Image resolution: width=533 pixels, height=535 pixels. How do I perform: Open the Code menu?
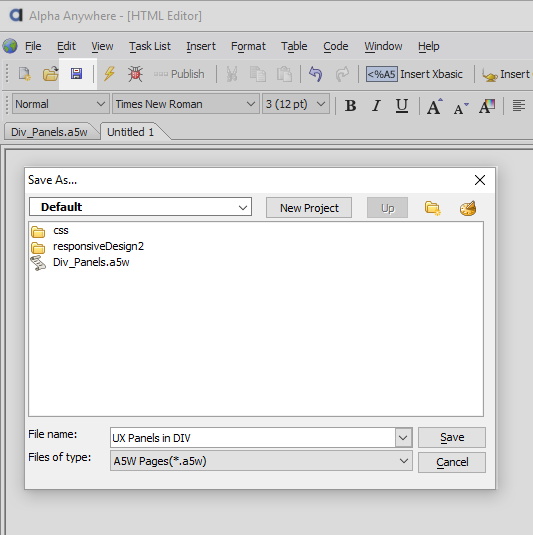click(336, 46)
